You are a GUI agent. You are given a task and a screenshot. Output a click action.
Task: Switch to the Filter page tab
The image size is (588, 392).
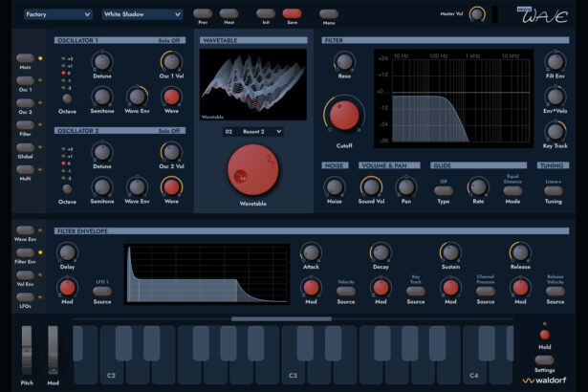(x=25, y=125)
